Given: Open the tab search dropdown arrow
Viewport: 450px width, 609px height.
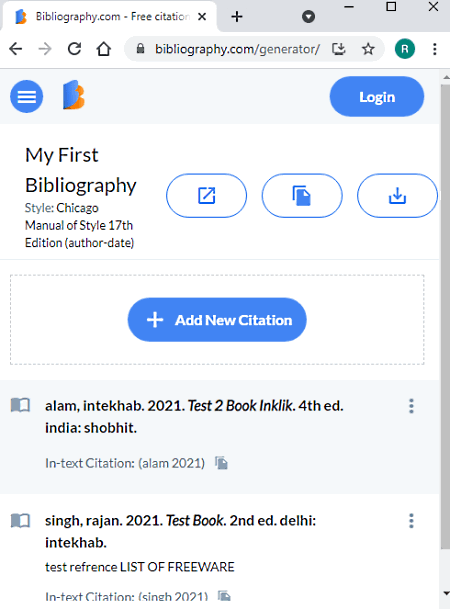Looking at the screenshot, I should click(309, 17).
